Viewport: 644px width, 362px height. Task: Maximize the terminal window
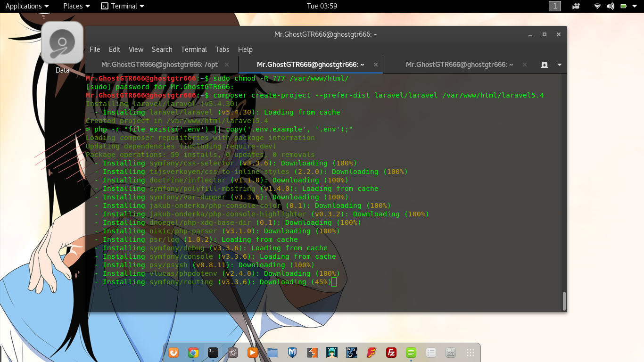coord(545,34)
